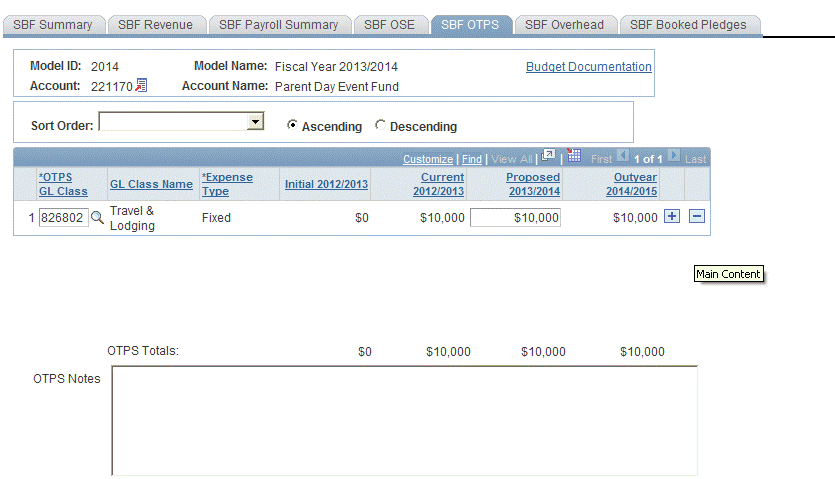
Task: Switch to the SBF Summary tab
Action: (53, 25)
